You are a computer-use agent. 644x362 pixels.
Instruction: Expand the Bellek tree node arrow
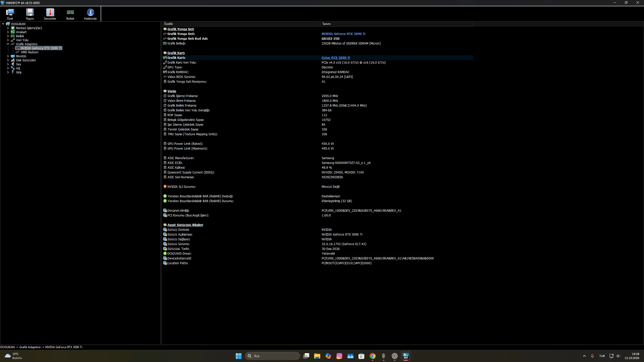click(x=8, y=36)
